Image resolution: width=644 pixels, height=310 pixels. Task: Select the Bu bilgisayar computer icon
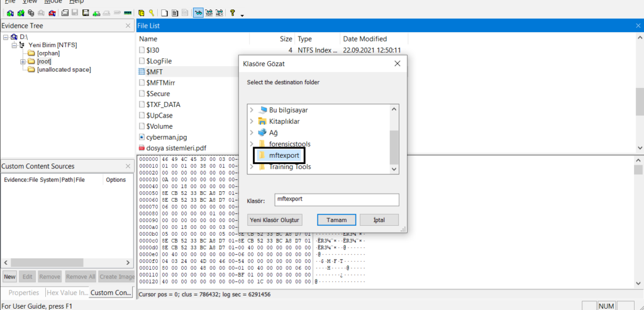(262, 110)
